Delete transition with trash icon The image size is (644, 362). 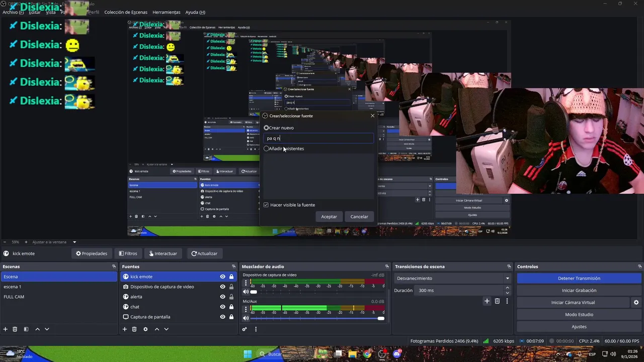point(497,301)
